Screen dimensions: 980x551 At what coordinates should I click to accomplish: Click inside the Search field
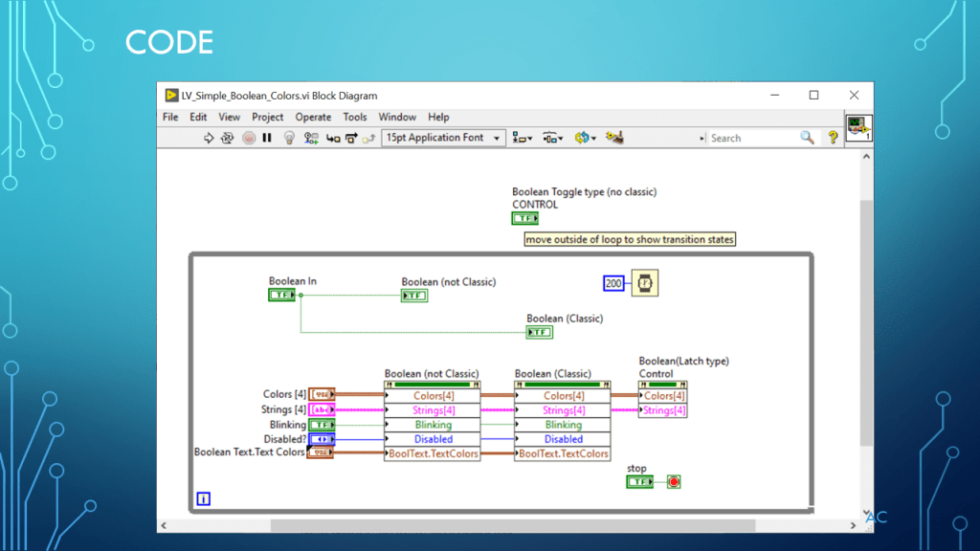(753, 138)
